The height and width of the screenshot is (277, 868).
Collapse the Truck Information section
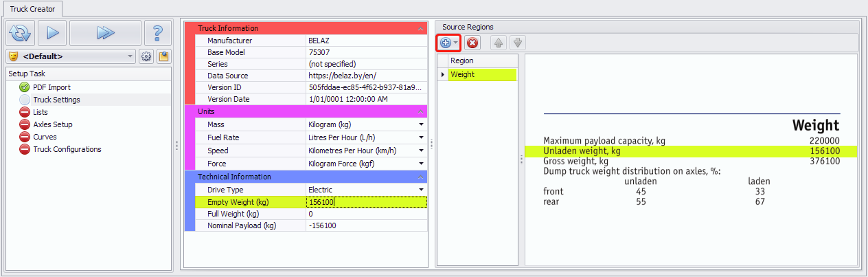tap(420, 29)
